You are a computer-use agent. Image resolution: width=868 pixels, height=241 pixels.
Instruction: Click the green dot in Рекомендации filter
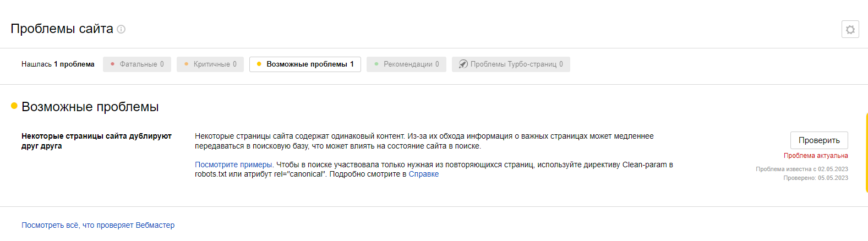[x=376, y=64]
